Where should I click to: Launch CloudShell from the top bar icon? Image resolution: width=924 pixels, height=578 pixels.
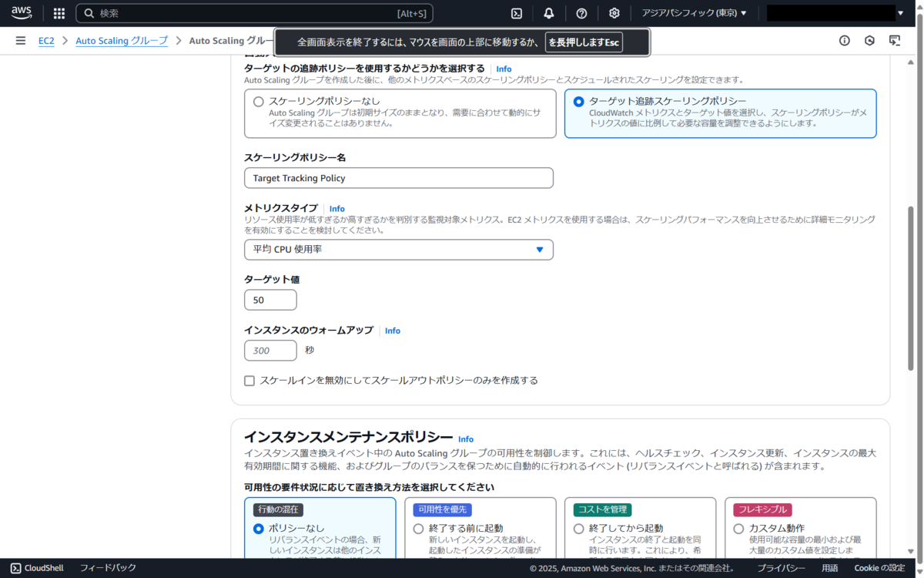click(x=517, y=13)
